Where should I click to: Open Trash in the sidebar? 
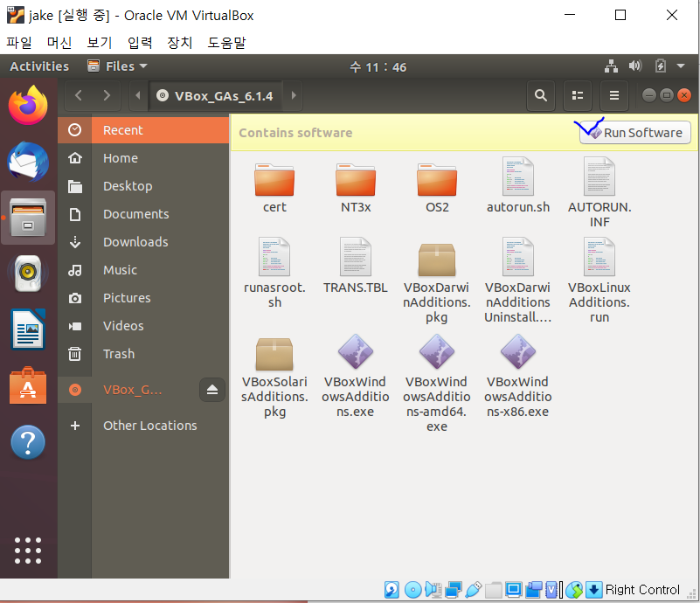[x=143, y=354]
